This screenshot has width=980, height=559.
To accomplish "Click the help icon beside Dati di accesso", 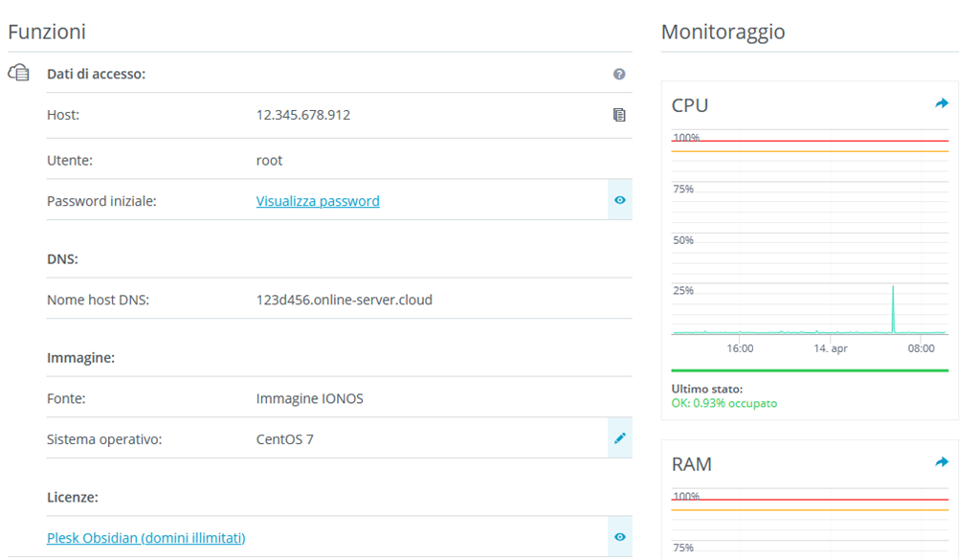I will [619, 74].
